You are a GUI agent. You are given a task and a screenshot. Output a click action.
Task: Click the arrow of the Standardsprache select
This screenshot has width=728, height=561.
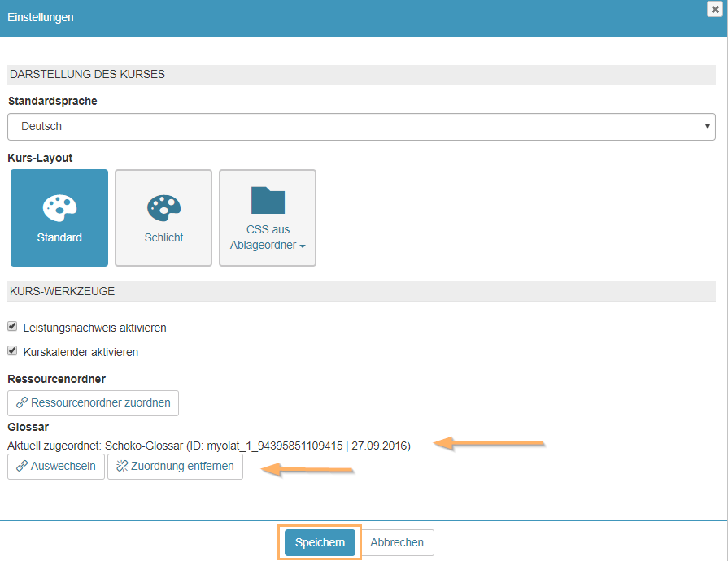tap(707, 127)
